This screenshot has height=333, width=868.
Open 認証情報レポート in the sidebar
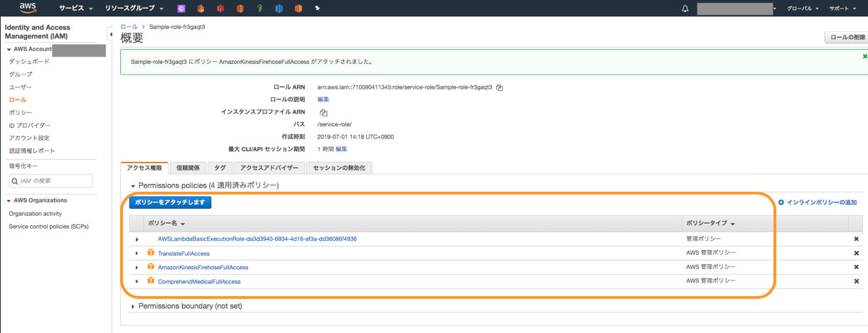point(32,151)
